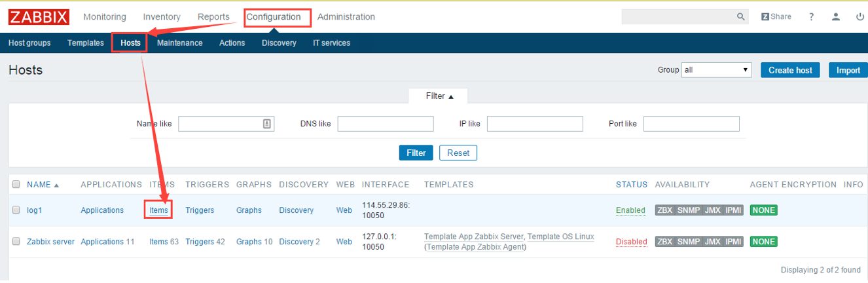Open Template OS Linux link
The image size is (868, 283).
point(561,236)
